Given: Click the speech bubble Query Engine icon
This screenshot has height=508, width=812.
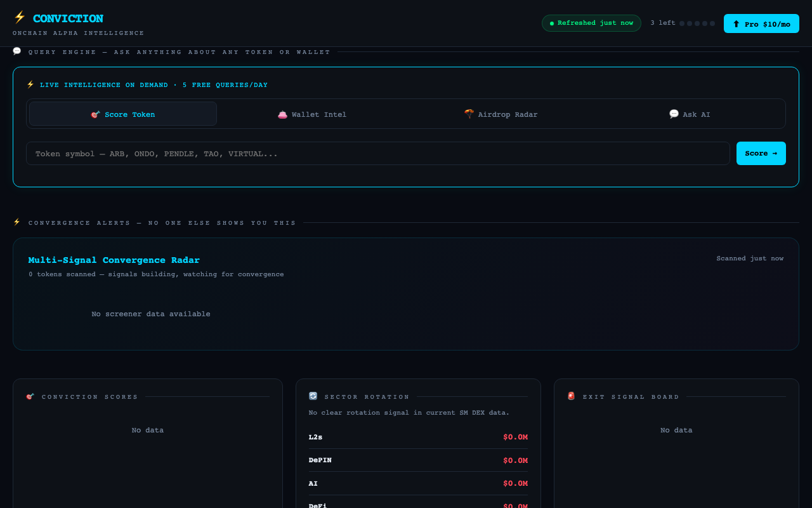Looking at the screenshot, I should pos(17,51).
